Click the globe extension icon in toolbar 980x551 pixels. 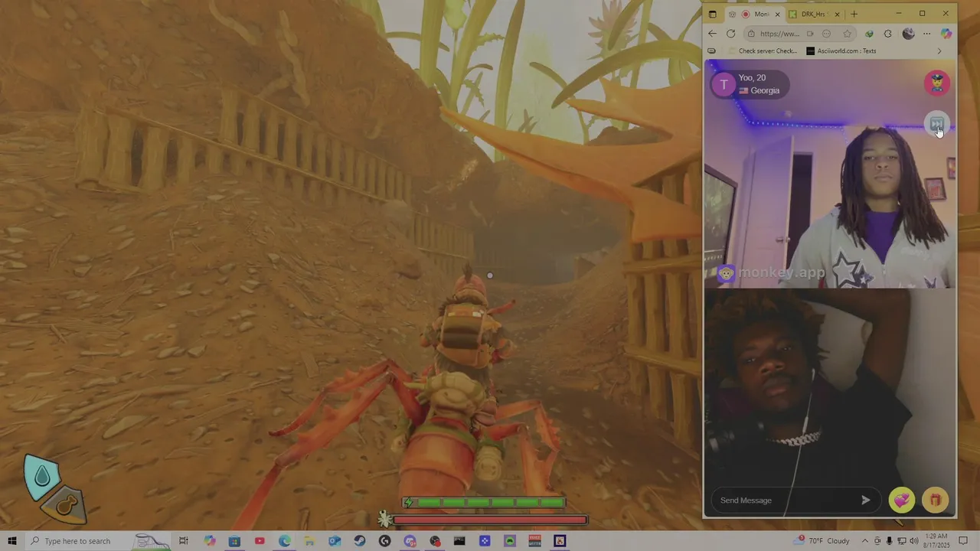point(869,34)
